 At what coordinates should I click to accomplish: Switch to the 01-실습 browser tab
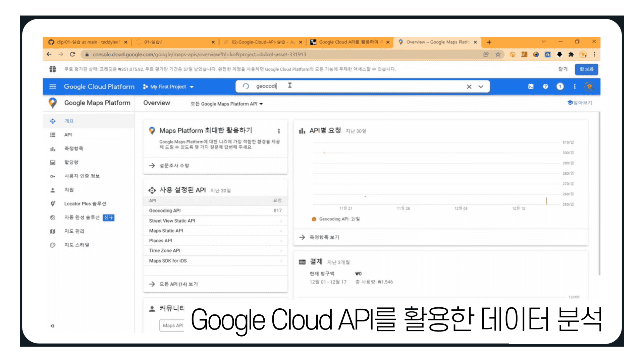click(x=175, y=42)
